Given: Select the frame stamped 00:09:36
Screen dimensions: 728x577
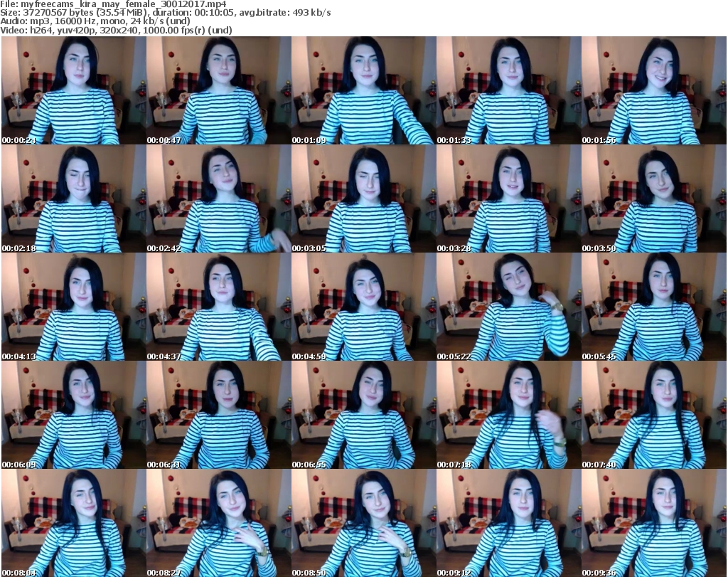Looking at the screenshot, I should [x=654, y=523].
